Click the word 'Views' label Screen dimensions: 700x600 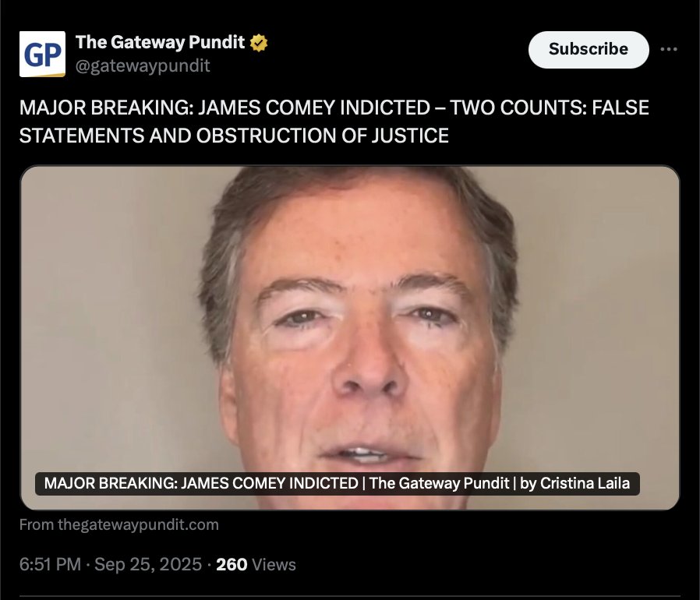click(x=274, y=565)
